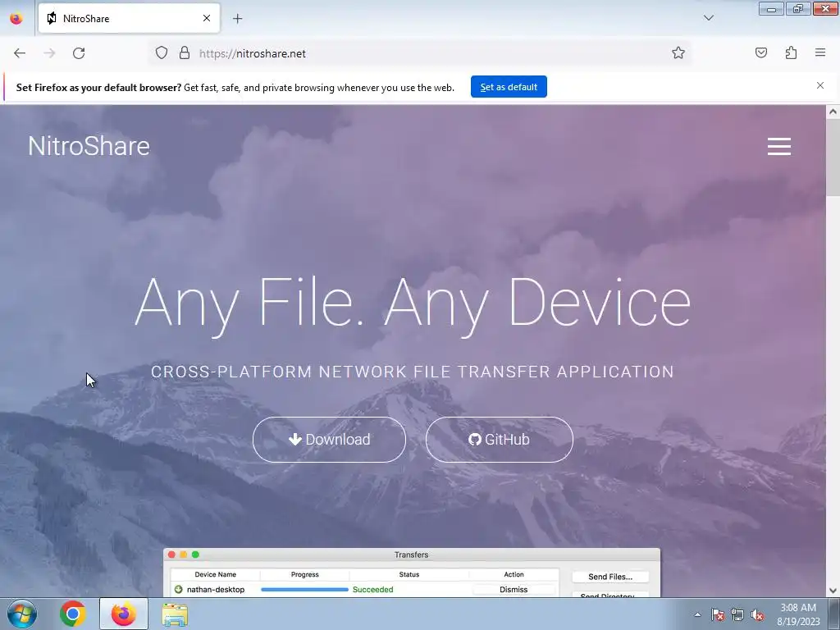Click the Transfers window title
The width and height of the screenshot is (840, 630).
coord(411,555)
